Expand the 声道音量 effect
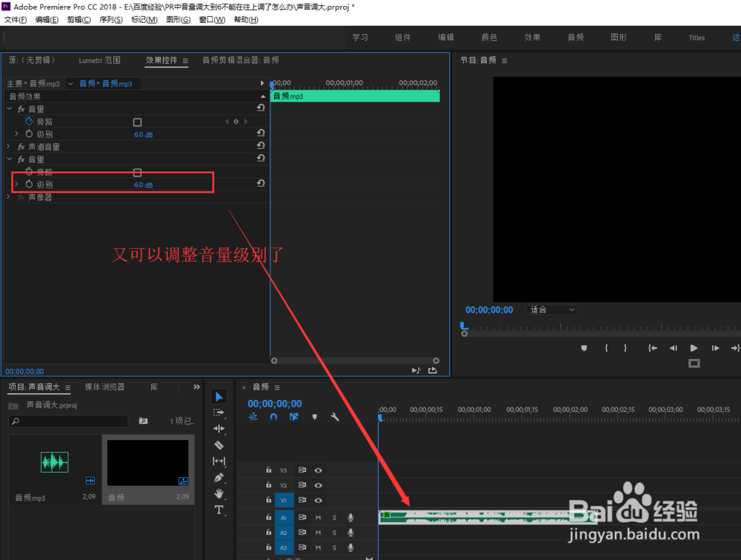Screen dimensions: 741x560 [x=8, y=147]
